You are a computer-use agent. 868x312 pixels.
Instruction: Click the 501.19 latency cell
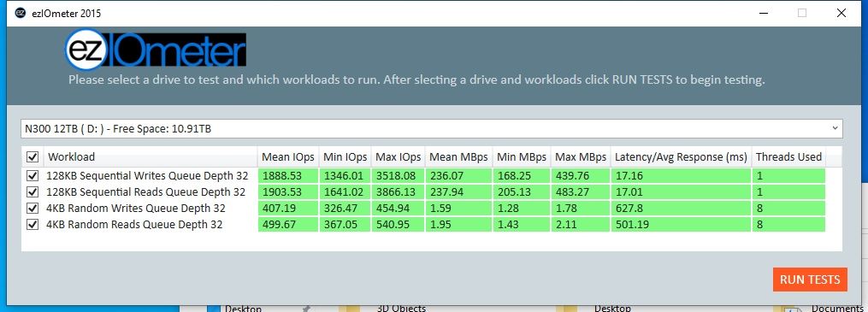pos(681,225)
